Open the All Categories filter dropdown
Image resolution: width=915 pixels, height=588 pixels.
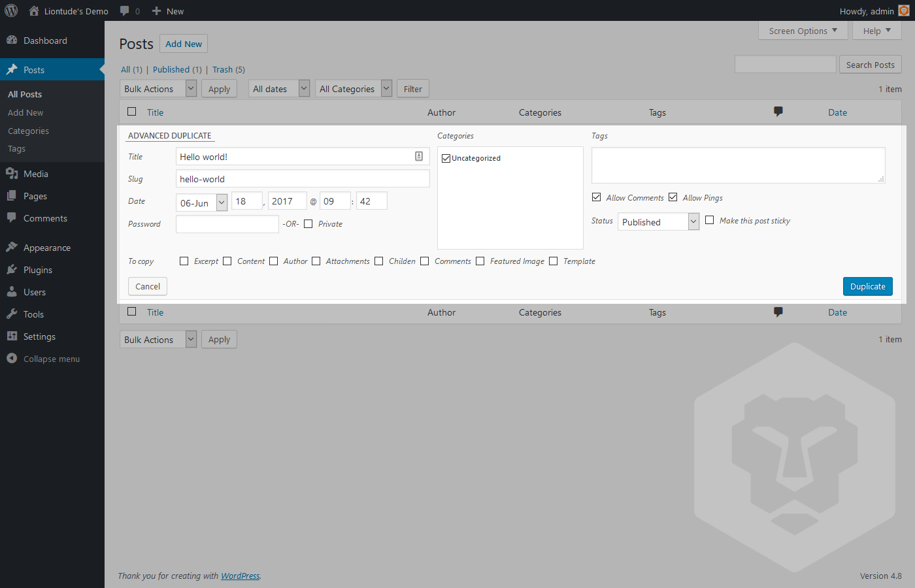tap(354, 88)
